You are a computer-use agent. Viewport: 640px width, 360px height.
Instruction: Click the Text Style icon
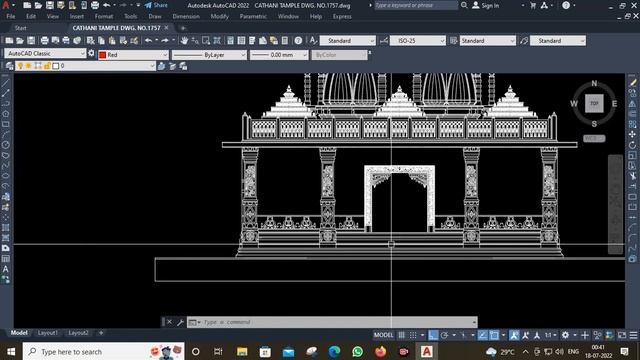[x=313, y=41]
